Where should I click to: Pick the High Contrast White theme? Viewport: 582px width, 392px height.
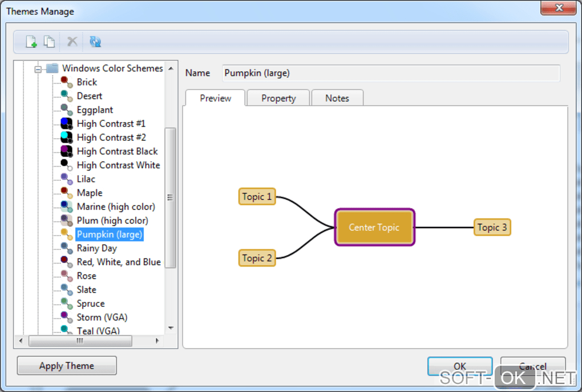point(119,165)
